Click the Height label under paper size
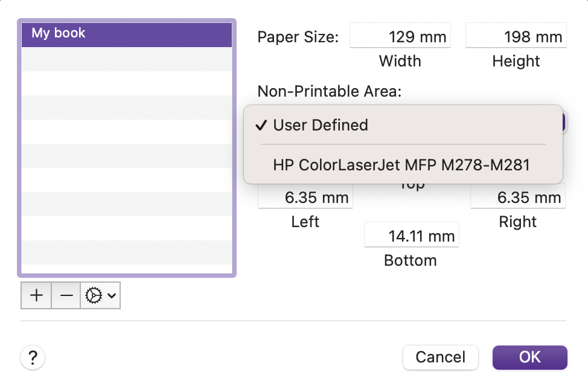The image size is (588, 389). 516,61
